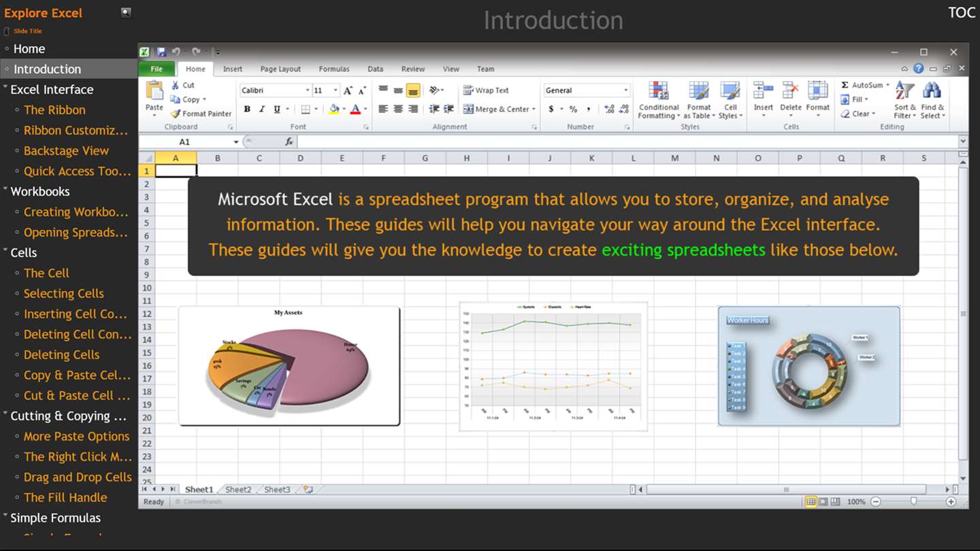This screenshot has height=551, width=980.
Task: Switch to the Insert ribbon tab
Action: [x=233, y=69]
